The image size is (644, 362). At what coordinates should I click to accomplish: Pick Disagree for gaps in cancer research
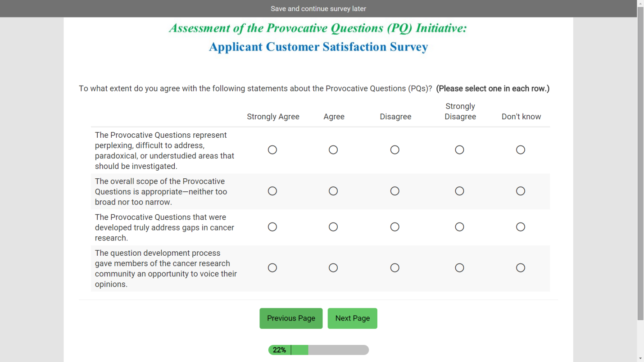click(395, 227)
